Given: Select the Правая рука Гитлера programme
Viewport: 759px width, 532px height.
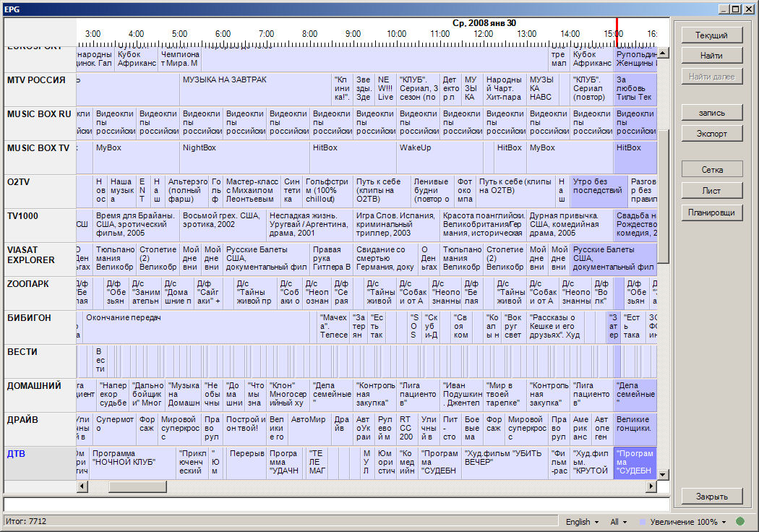Looking at the screenshot, I should click(331, 259).
